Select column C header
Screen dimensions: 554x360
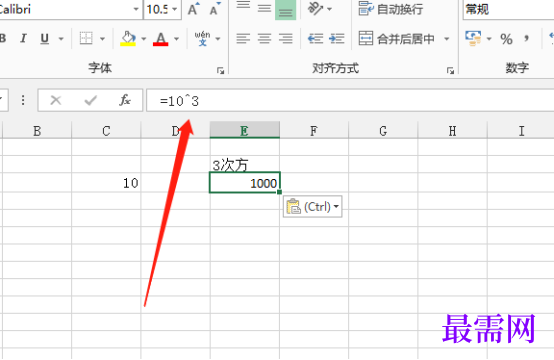[106, 131]
